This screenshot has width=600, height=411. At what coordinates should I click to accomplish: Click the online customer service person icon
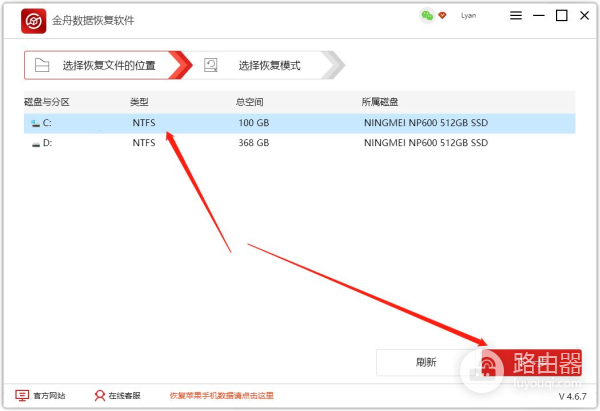coord(100,395)
